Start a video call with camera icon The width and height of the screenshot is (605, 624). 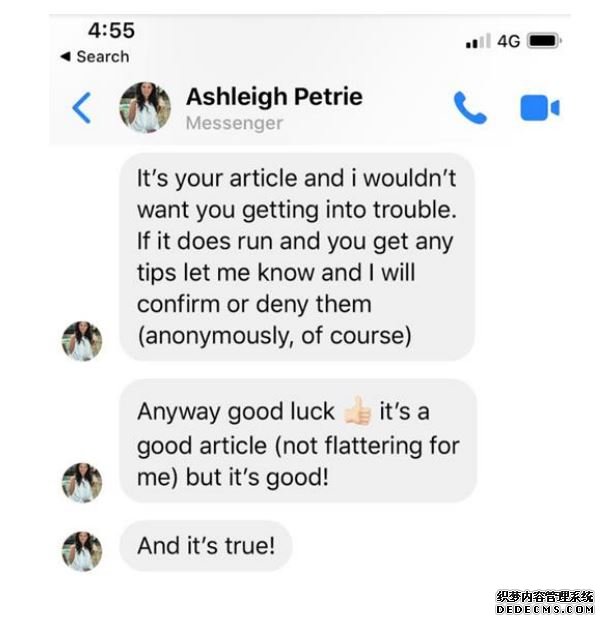coord(540,107)
